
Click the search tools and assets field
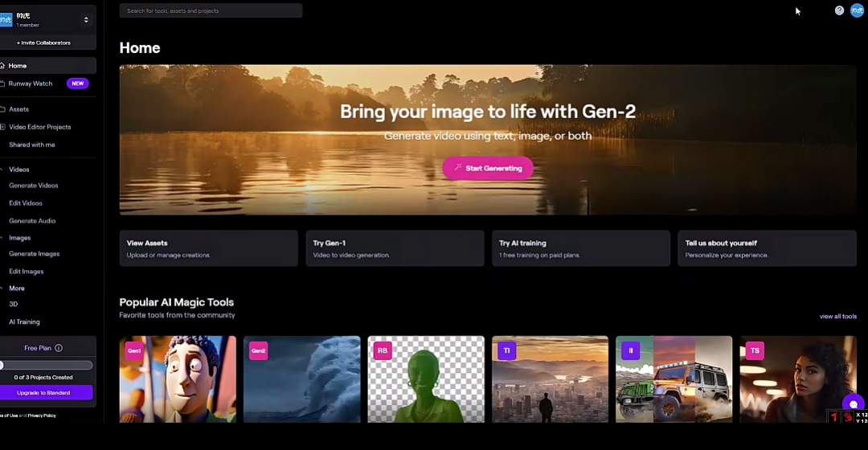(x=211, y=10)
